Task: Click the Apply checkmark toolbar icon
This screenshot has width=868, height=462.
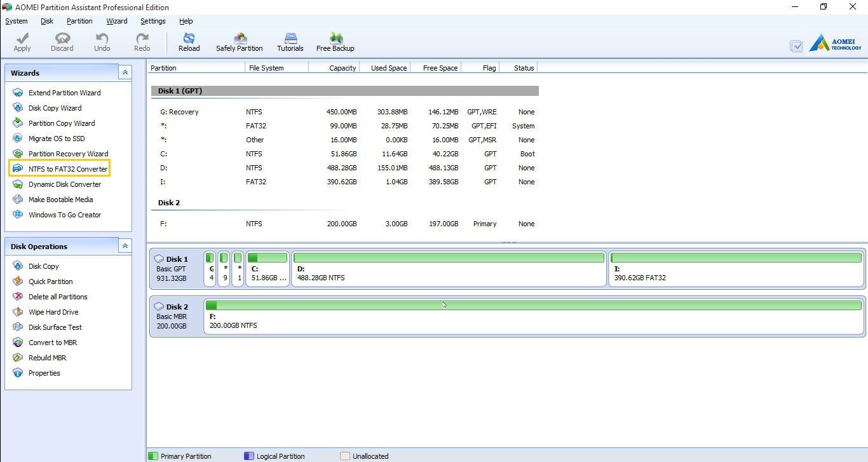Action: [x=22, y=39]
